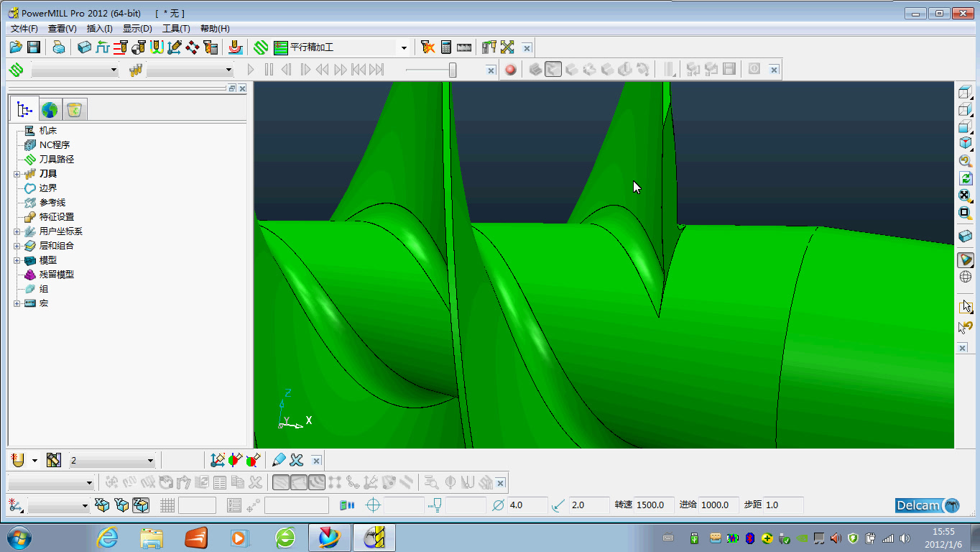Viewport: 980px width, 552px height.
Task: Open the Leads and Links icon
Action: 157,47
